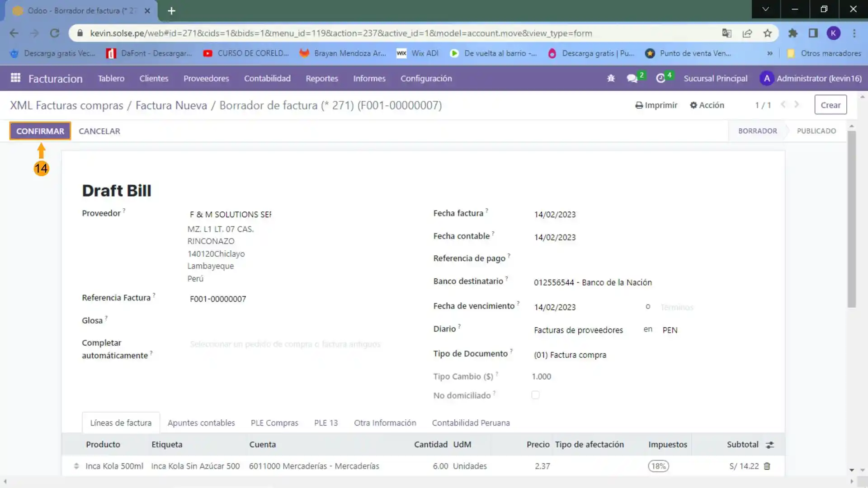
Task: Switch to the Contabilidad Peruana tab
Action: coord(471,422)
